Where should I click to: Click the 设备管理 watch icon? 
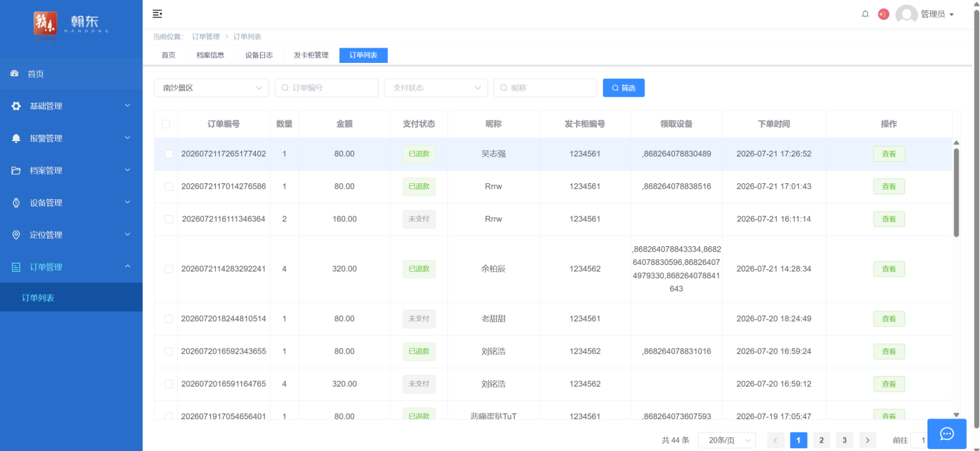pos(16,203)
